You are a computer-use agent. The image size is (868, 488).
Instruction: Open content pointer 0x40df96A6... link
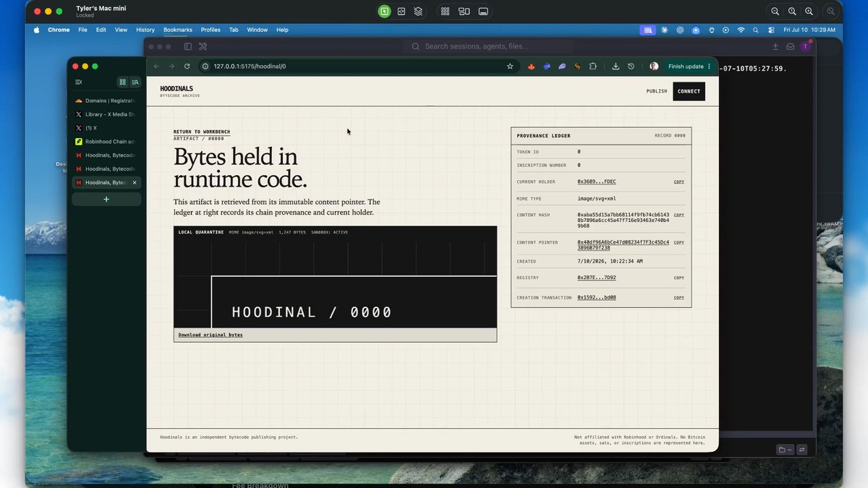624,245
